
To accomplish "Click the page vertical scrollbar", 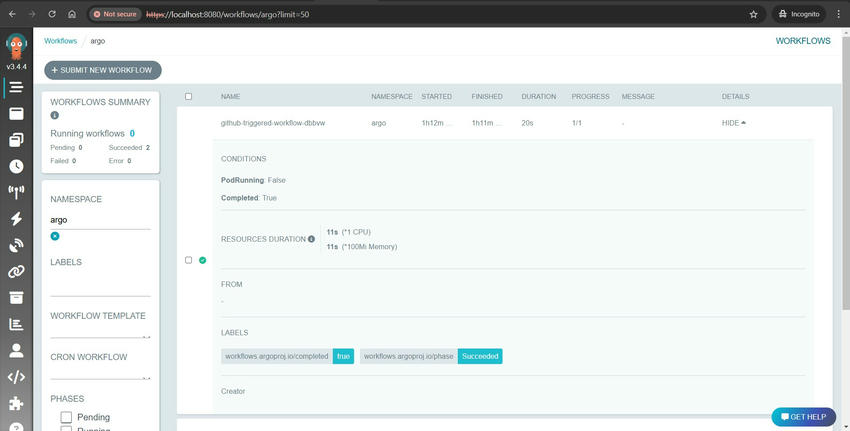I will click(846, 173).
